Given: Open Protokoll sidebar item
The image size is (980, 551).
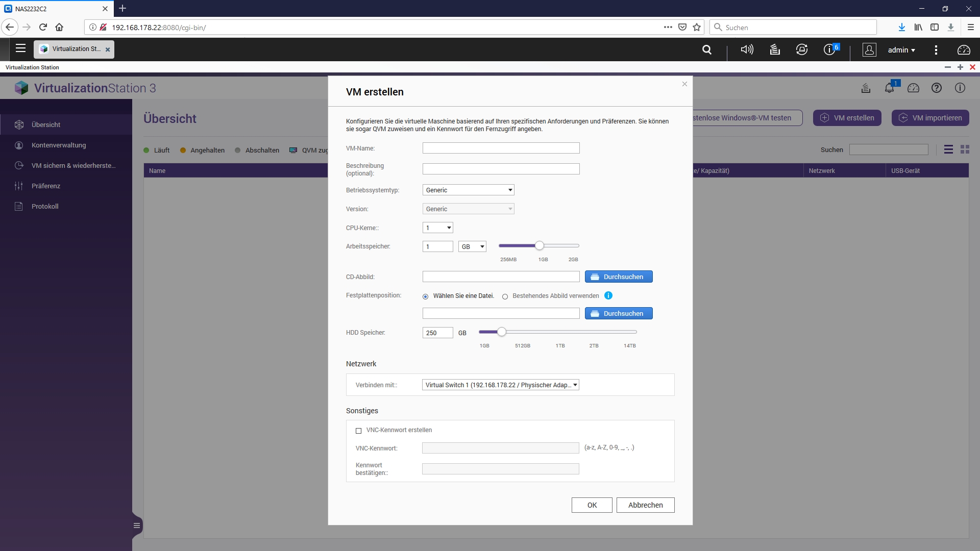Looking at the screenshot, I should [x=45, y=207].
